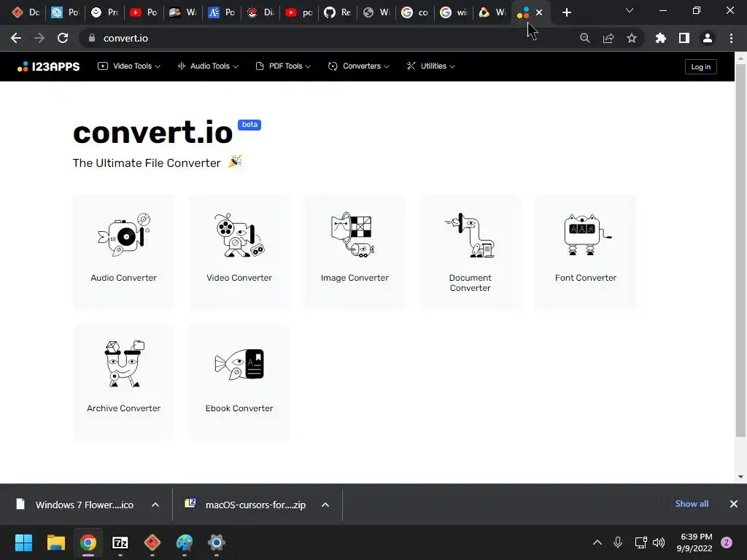Switch to the GitHub 'Re' tab

coord(338,12)
